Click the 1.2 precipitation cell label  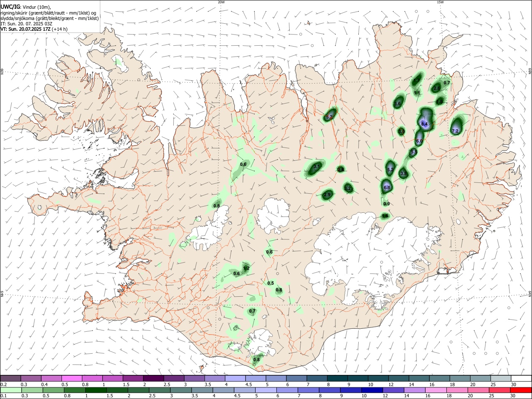(x=246, y=268)
